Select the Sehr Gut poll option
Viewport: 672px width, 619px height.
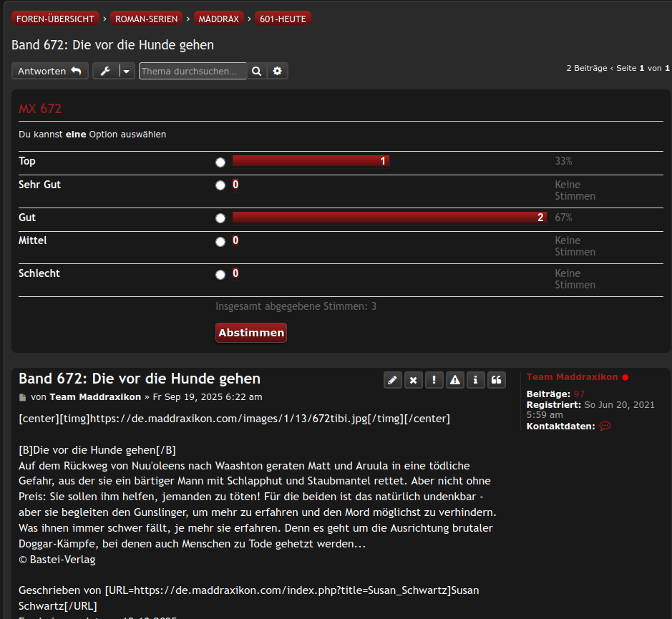[220, 185]
